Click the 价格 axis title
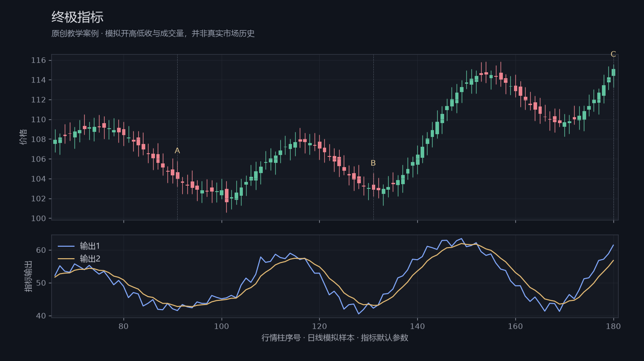The image size is (644, 361). click(24, 137)
